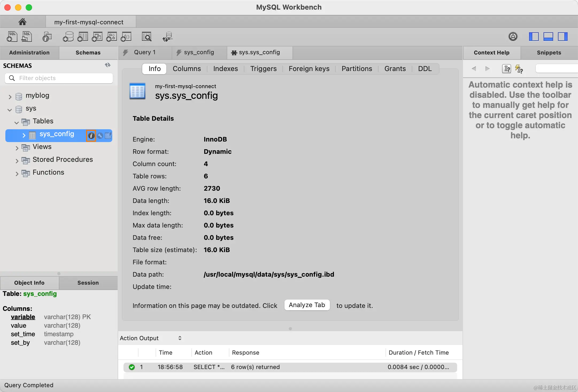The height and width of the screenshot is (392, 578).
Task: Switch to the Administration tab
Action: 29,53
